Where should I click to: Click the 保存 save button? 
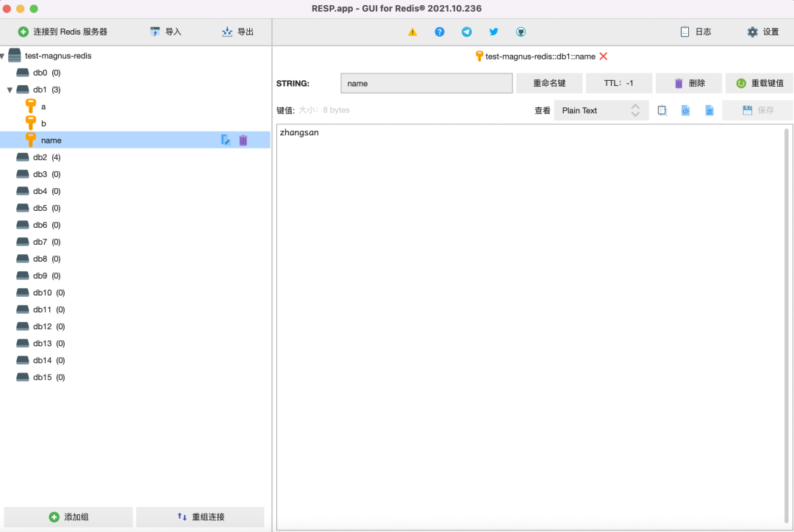[x=757, y=110]
